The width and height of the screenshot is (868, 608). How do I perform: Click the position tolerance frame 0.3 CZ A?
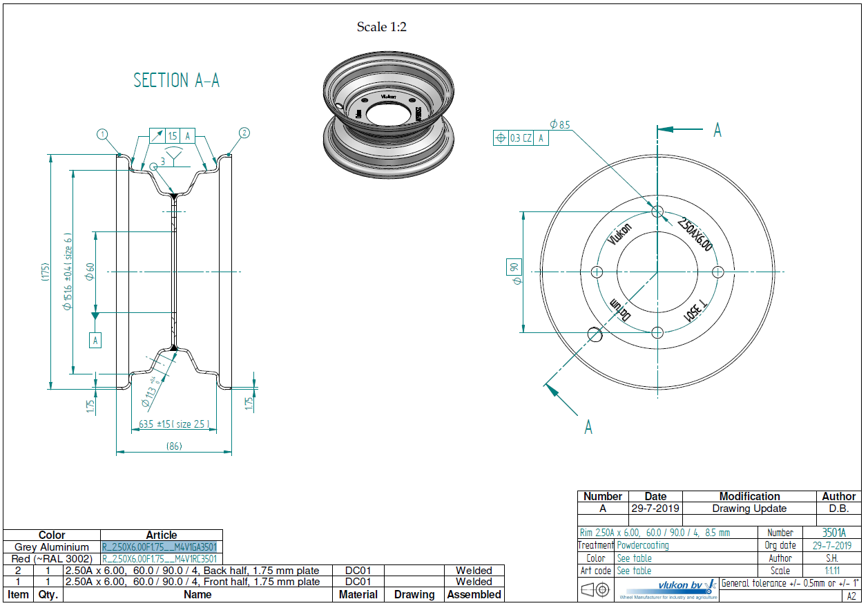pyautogui.click(x=521, y=138)
